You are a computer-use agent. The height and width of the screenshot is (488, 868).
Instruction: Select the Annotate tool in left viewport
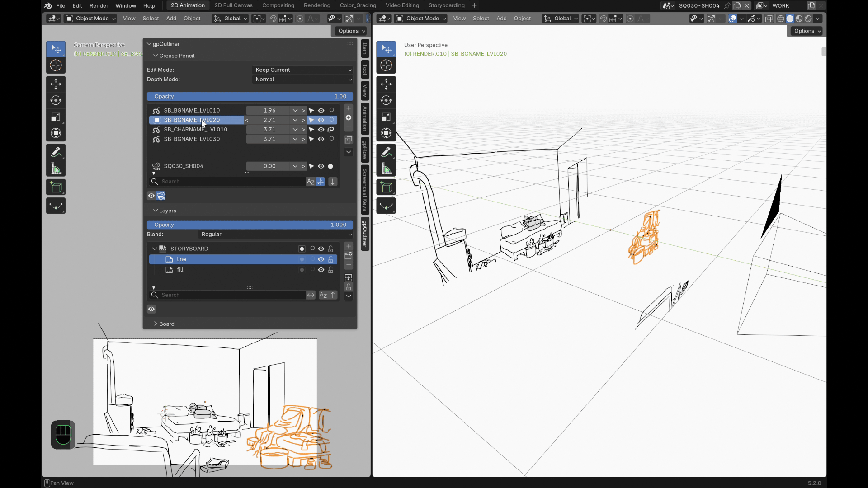coord(56,152)
